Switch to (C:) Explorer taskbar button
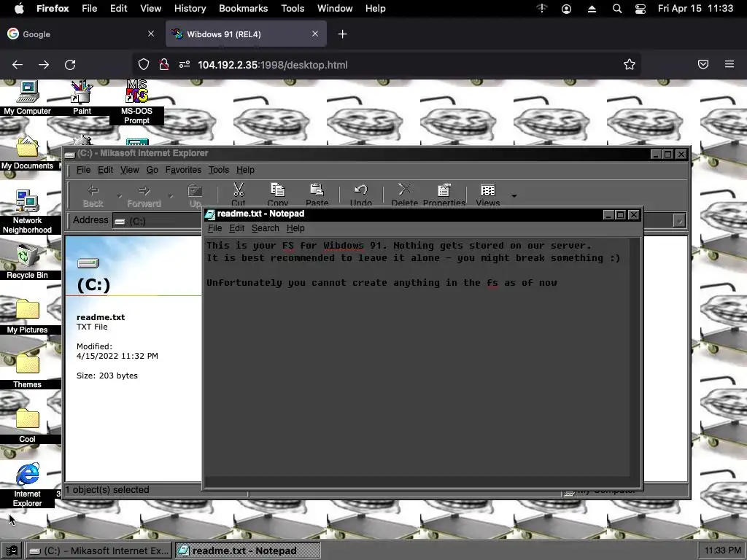Viewport: 747px width, 560px height. pos(99,551)
